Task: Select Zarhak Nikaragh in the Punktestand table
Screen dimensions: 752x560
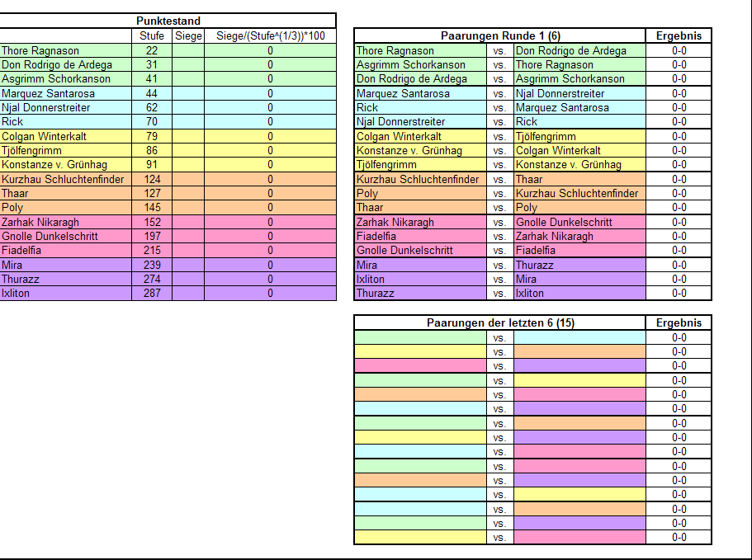Action: click(x=66, y=222)
